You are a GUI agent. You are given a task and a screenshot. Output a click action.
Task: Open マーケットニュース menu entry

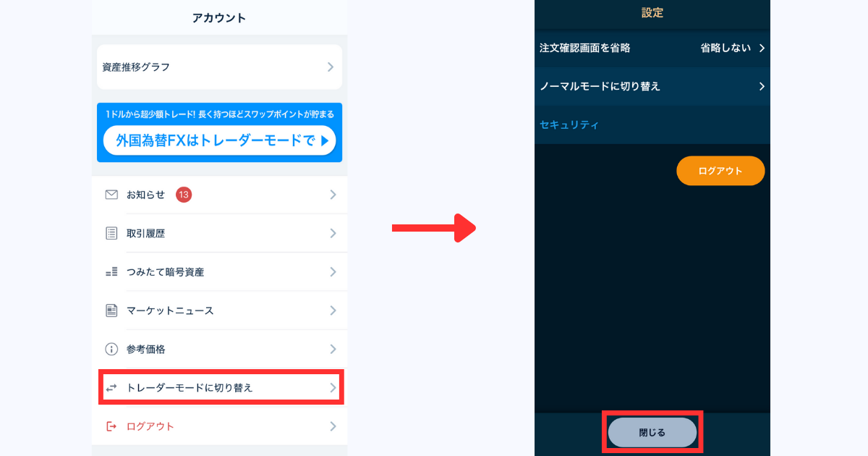coord(219,311)
